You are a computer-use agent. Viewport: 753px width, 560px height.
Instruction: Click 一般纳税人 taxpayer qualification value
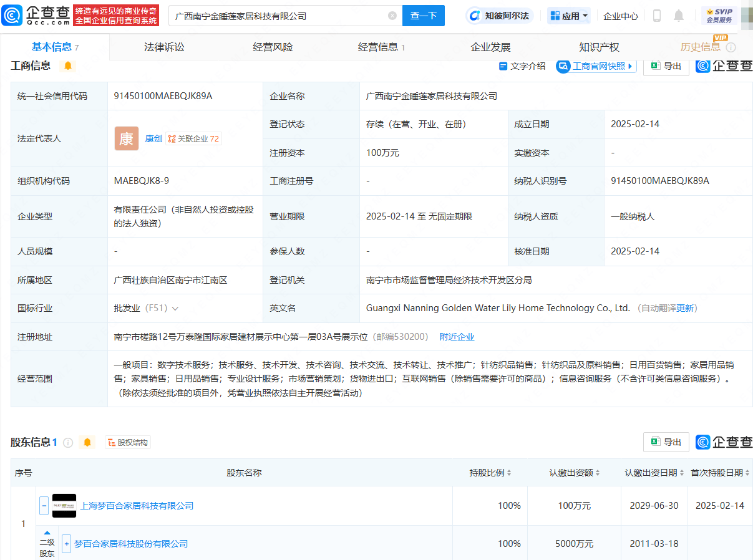[x=633, y=216]
